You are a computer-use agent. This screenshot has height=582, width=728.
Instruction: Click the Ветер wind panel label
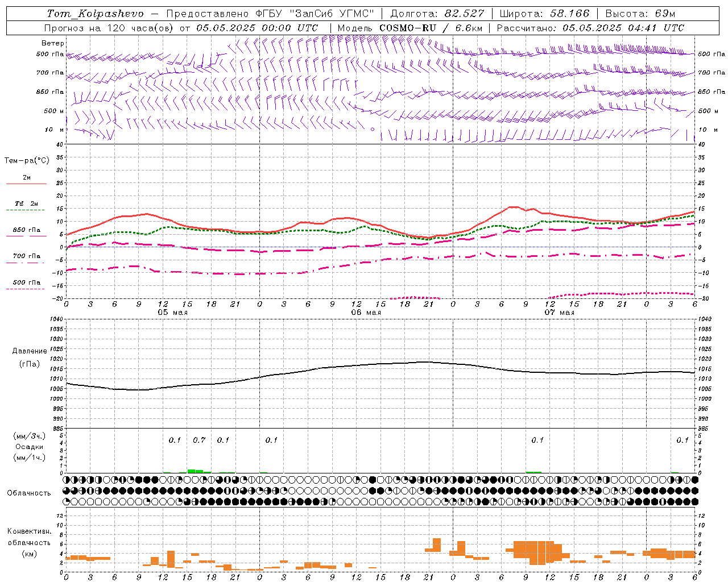(x=53, y=43)
